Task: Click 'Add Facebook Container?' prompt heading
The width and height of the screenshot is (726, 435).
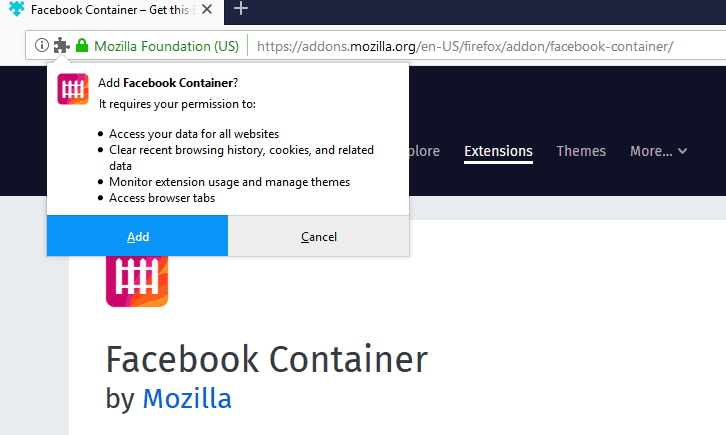Action: tap(168, 83)
